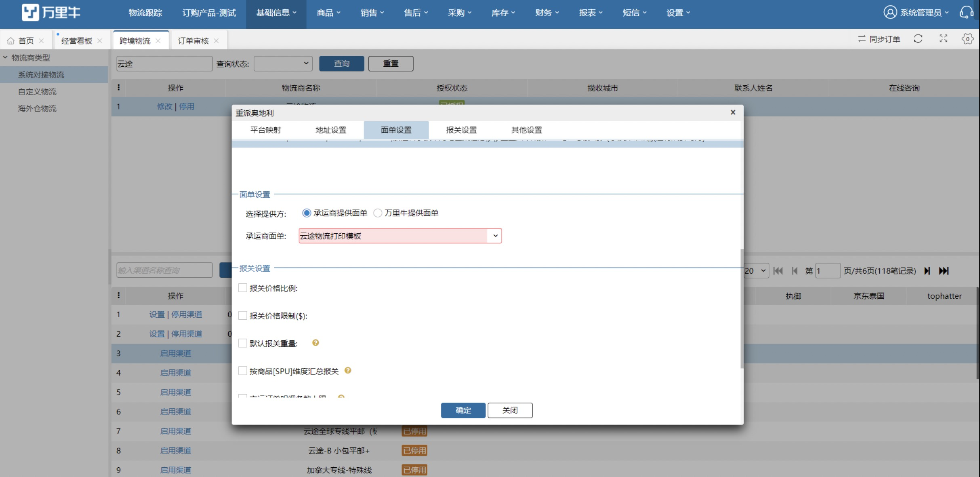Open the 库存 menu dropdown

pos(503,13)
